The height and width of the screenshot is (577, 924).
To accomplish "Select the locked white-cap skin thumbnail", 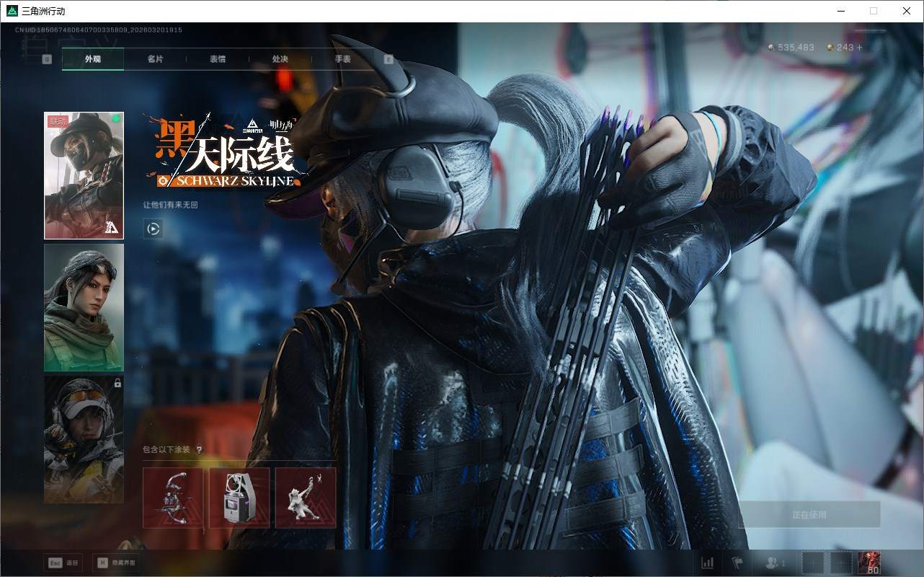I will click(84, 439).
